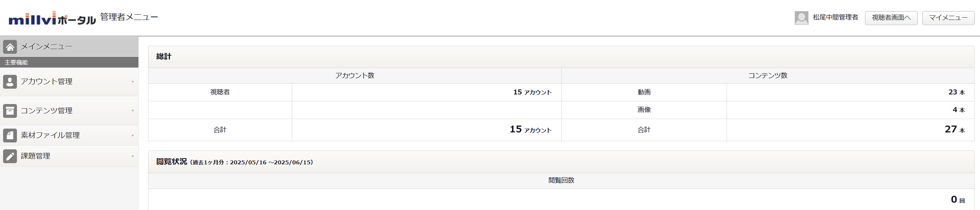The height and width of the screenshot is (210, 980).
Task: Select コンテンツ管理 in the sidebar
Action: click(69, 111)
